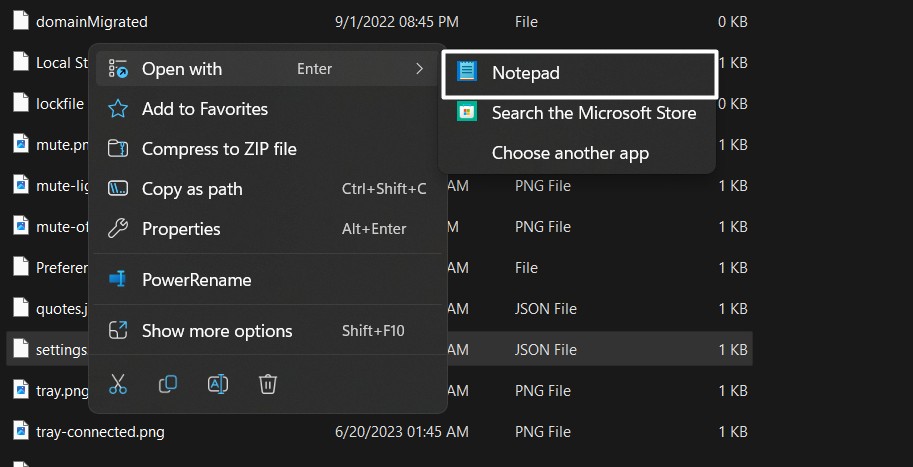Click the star icon for Favorites
Screen dimensions: 913x467
[118, 109]
